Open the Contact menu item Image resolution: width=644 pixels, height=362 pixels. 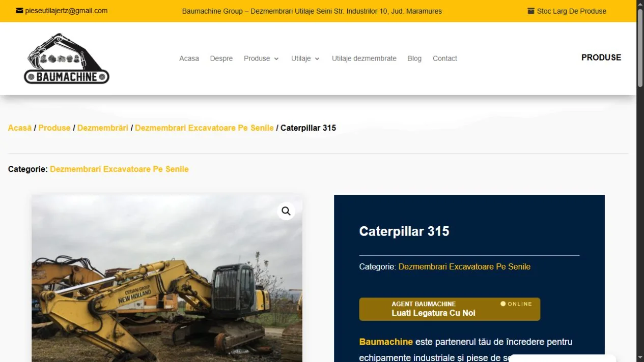pos(445,58)
